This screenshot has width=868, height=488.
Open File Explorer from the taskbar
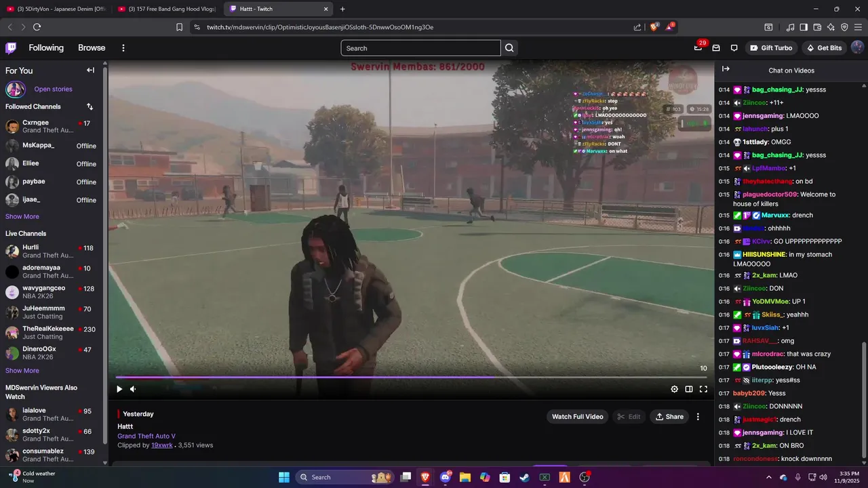pyautogui.click(x=465, y=477)
